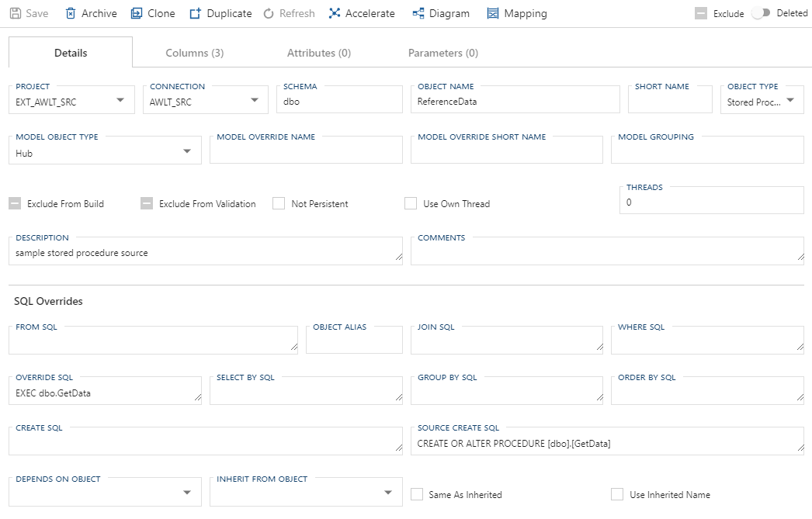
Task: Open the Model Object Type dropdown
Action: (105, 151)
